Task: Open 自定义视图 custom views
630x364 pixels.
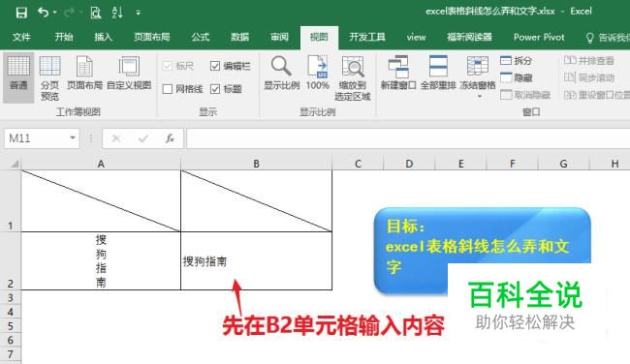Action: click(129, 73)
